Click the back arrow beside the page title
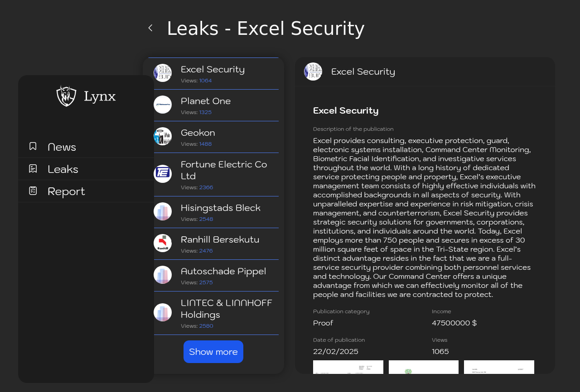 pyautogui.click(x=150, y=28)
